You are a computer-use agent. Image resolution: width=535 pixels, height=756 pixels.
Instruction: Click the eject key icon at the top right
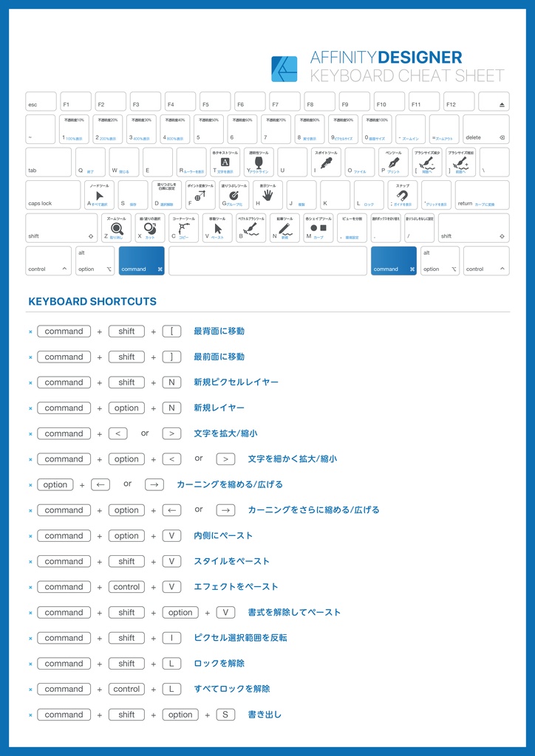502,105
